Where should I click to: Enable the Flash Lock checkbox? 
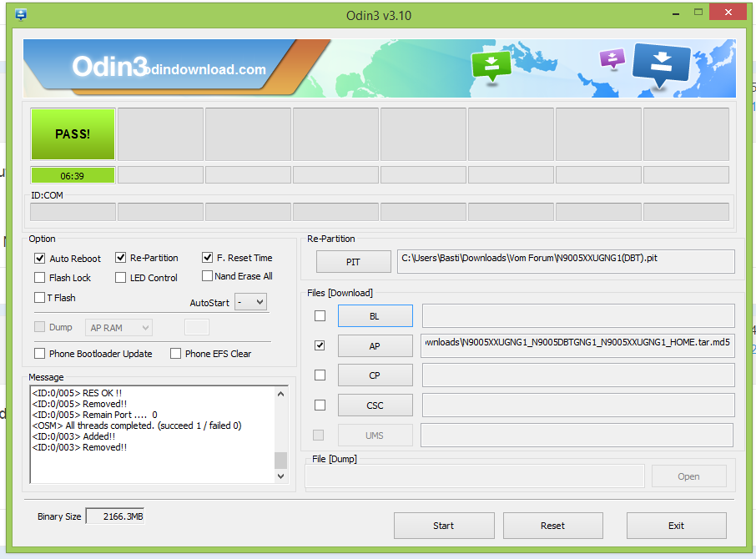point(39,278)
